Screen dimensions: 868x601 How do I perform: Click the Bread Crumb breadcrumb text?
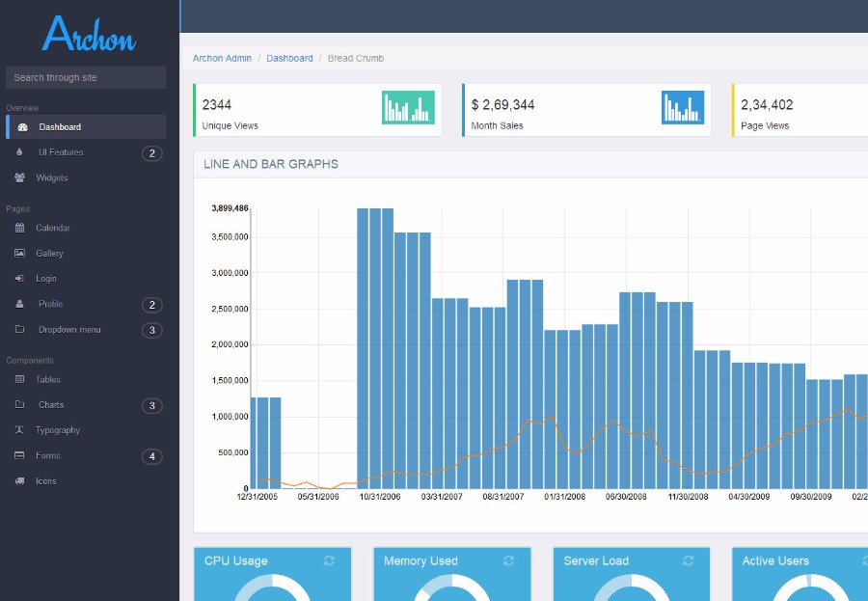point(355,58)
